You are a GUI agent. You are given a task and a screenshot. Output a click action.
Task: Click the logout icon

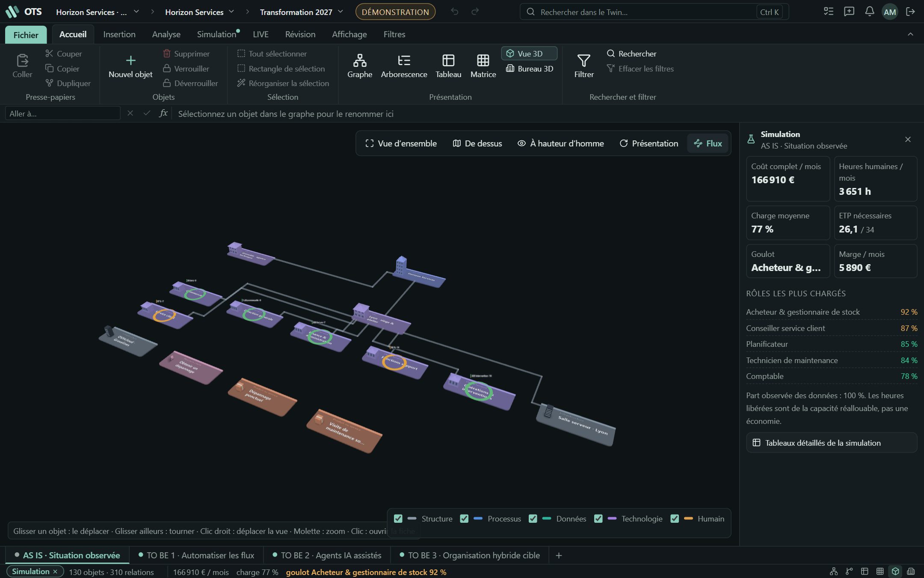pos(911,12)
